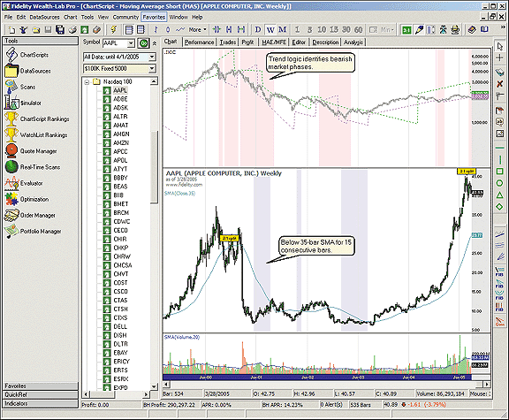Open DataSources in Tools panel
Image resolution: width=509 pixels, height=420 pixels.
pyautogui.click(x=27, y=71)
